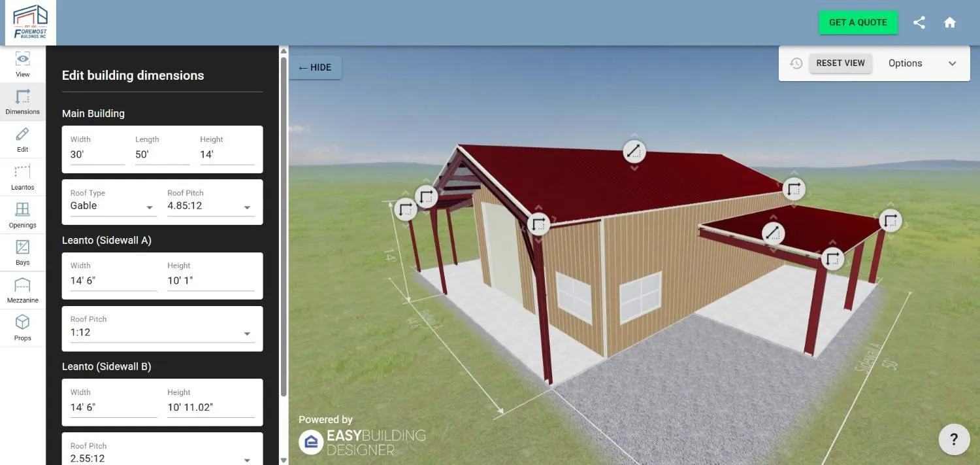
Task: Expand the Roof Type Gable dropdown
Action: tap(113, 206)
